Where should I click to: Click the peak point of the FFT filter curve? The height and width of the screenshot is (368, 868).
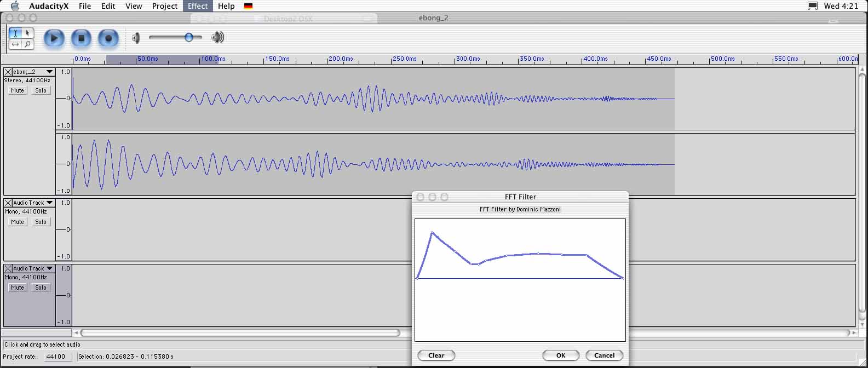(x=432, y=233)
